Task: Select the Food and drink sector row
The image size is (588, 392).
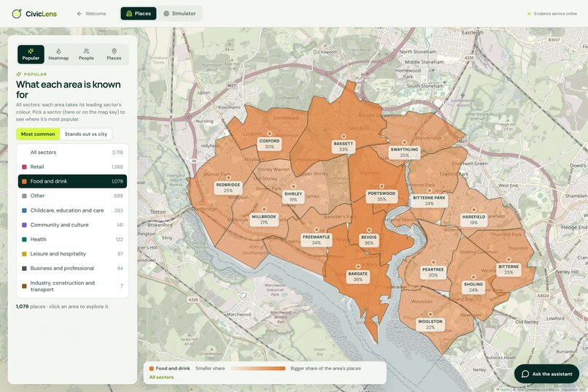Action: (72, 181)
